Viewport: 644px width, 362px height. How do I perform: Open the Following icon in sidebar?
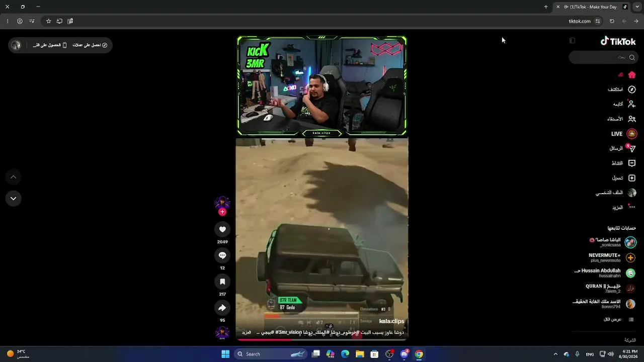pyautogui.click(x=632, y=104)
